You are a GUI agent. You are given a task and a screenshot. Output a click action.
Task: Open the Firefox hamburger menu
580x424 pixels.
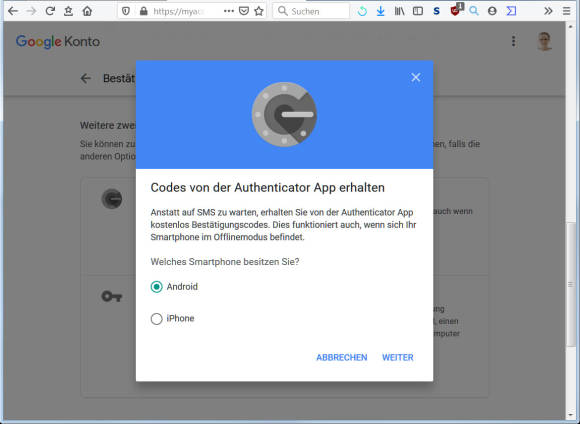click(566, 11)
